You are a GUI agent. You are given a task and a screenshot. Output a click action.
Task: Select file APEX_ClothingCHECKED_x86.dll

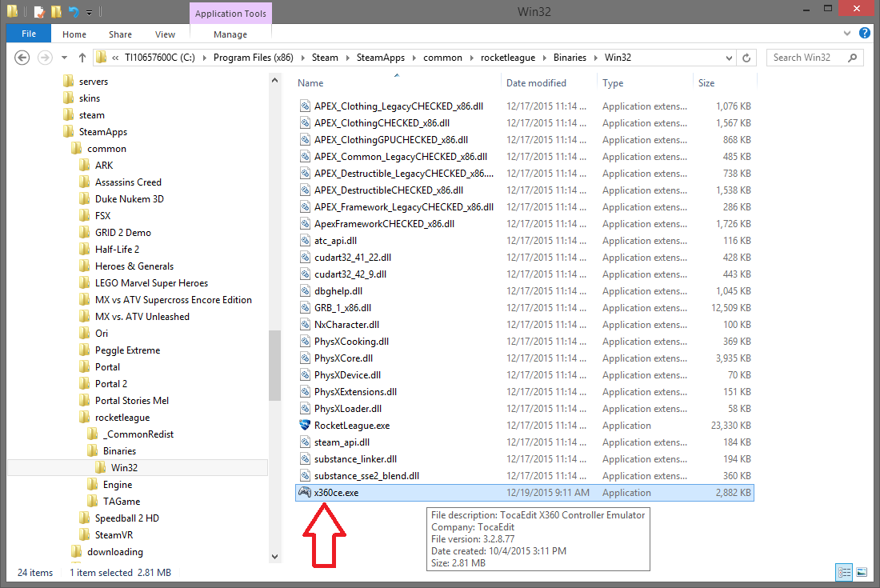tap(382, 123)
